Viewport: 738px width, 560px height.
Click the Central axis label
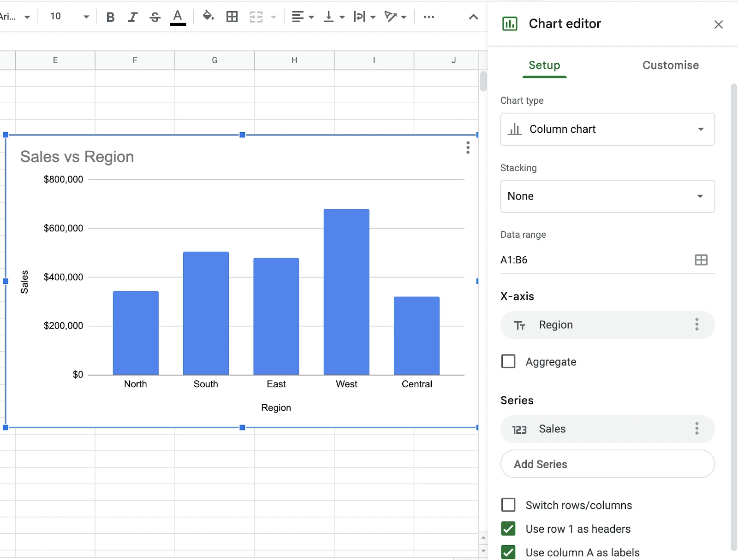pyautogui.click(x=417, y=384)
